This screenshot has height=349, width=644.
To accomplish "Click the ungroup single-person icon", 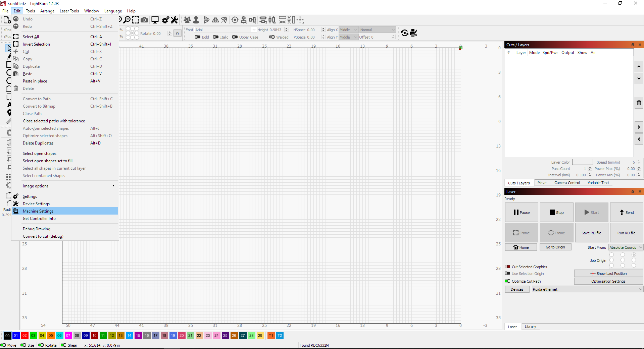I will pyautogui.click(x=196, y=20).
